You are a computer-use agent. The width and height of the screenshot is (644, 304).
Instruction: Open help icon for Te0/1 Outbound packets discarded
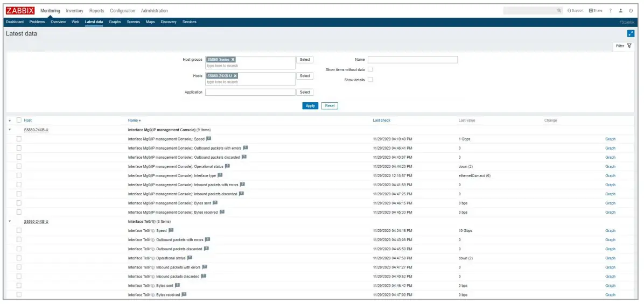coord(207,249)
